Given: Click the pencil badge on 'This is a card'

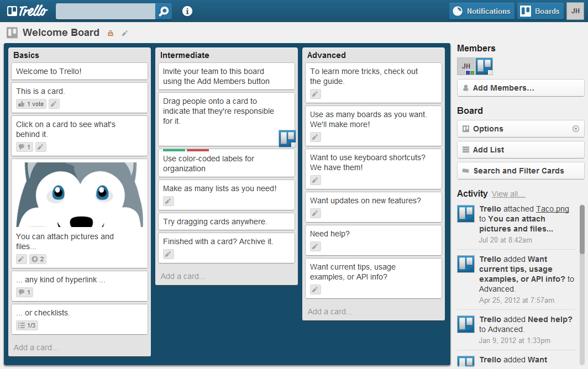Looking at the screenshot, I should pyautogui.click(x=54, y=104).
